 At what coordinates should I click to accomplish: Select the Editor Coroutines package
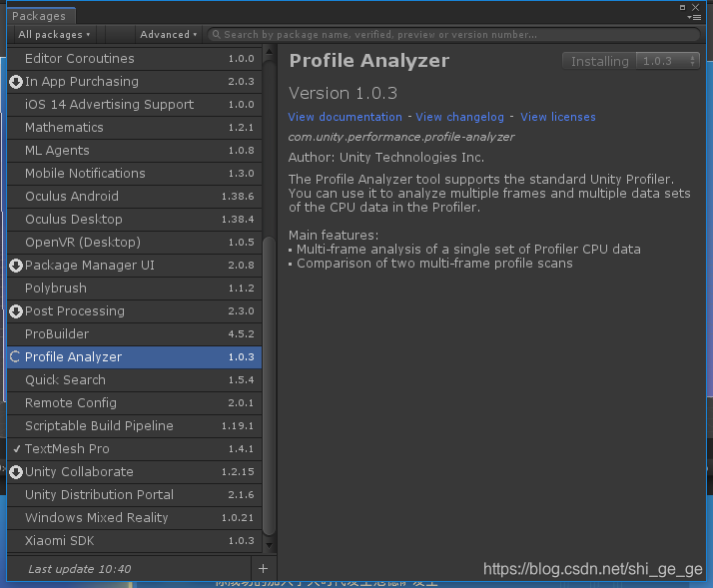[x=135, y=59]
